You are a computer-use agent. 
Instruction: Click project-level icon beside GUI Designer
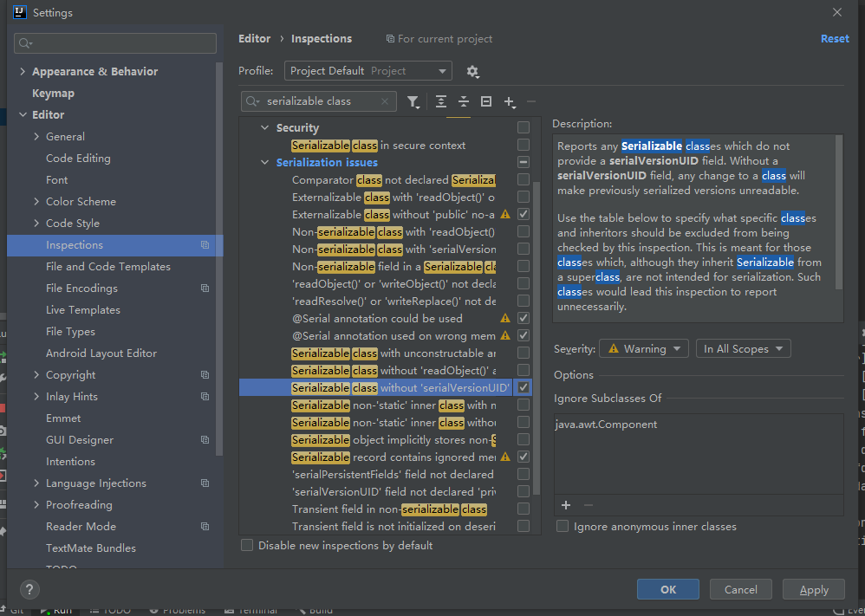[x=205, y=440]
